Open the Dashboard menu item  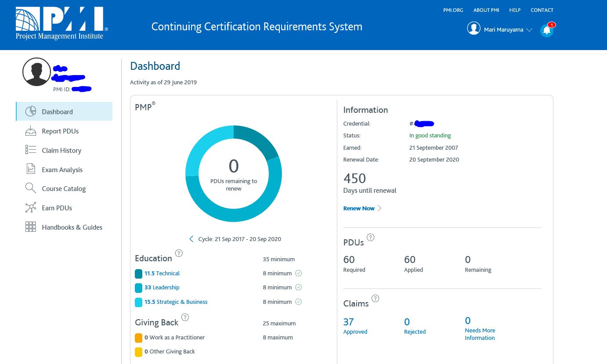coord(64,112)
